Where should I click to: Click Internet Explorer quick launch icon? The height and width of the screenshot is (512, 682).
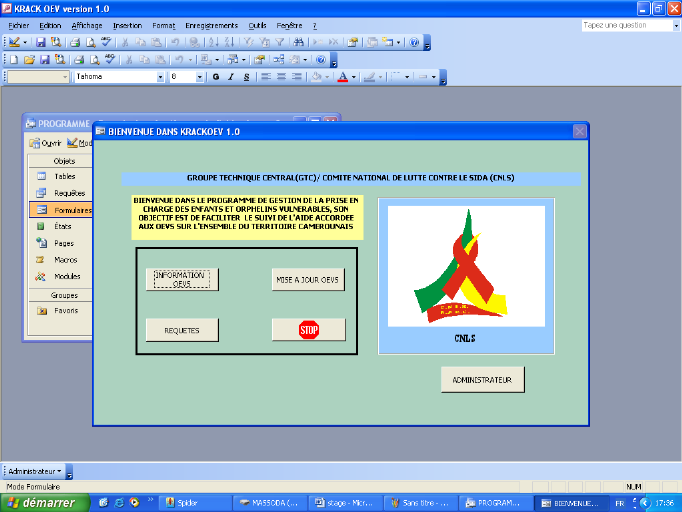[119, 503]
